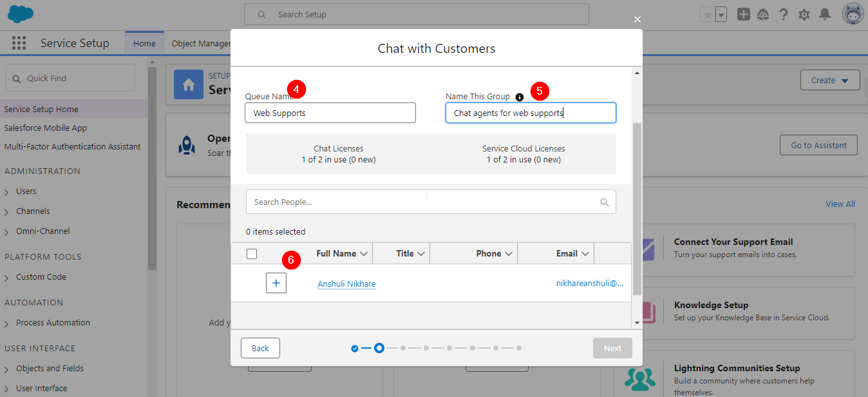Click the second progress dot indicator

pyautogui.click(x=379, y=347)
